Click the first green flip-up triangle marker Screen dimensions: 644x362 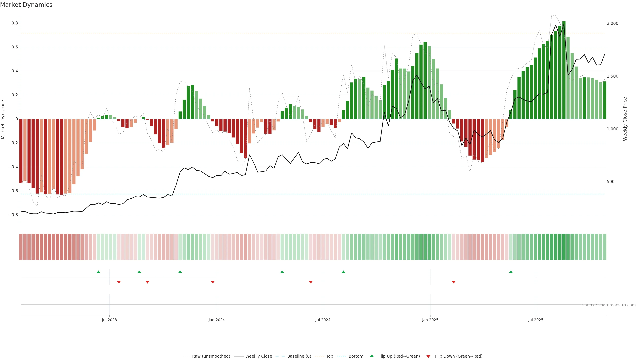point(98,272)
